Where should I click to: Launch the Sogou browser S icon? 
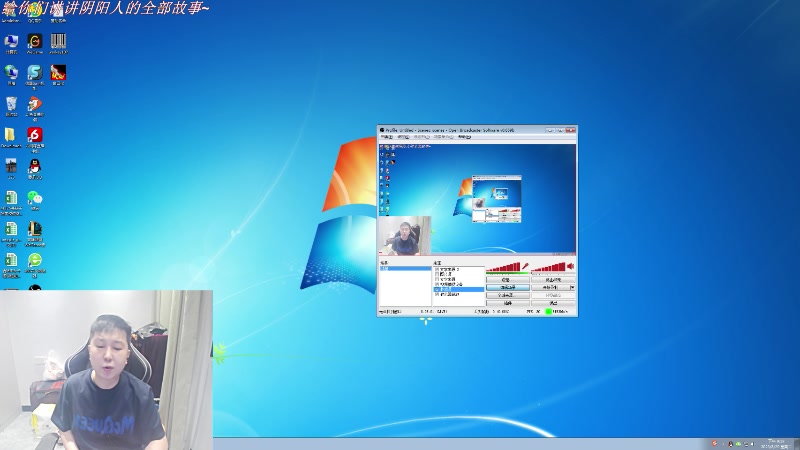pyautogui.click(x=35, y=73)
